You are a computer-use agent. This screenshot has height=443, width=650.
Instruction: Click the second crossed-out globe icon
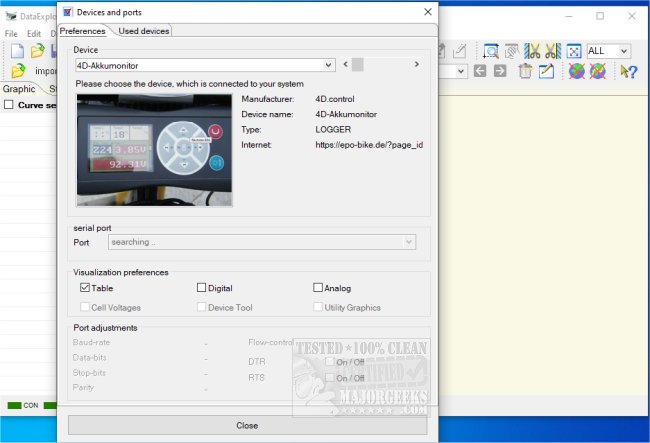click(598, 71)
